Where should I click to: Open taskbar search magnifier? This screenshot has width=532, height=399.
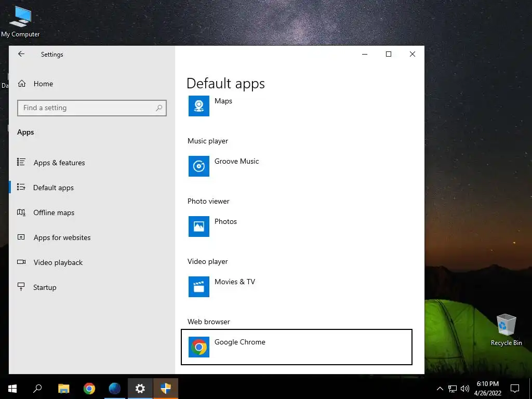[x=37, y=389]
